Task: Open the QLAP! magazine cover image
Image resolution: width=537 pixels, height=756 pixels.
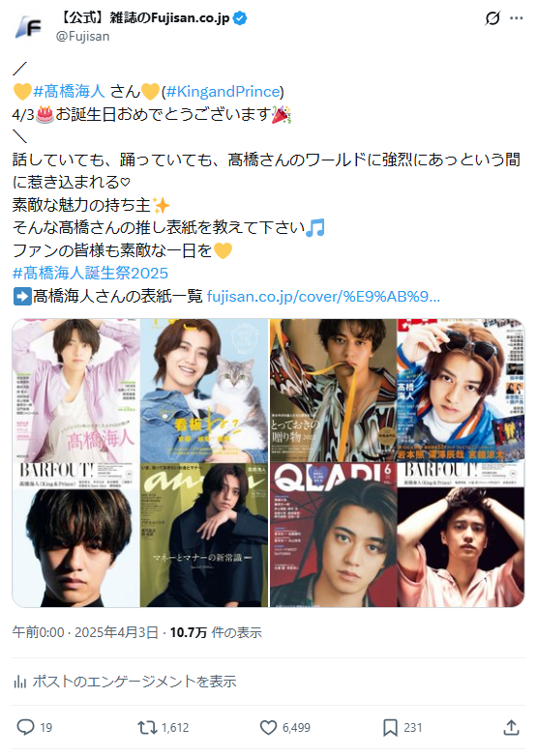Action: pyautogui.click(x=333, y=535)
